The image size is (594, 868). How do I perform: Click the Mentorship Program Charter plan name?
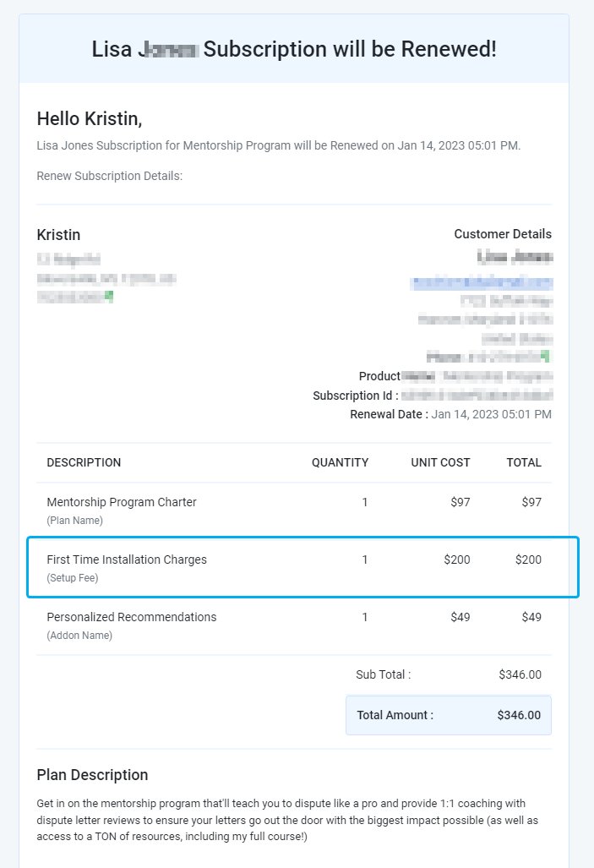tap(121, 502)
